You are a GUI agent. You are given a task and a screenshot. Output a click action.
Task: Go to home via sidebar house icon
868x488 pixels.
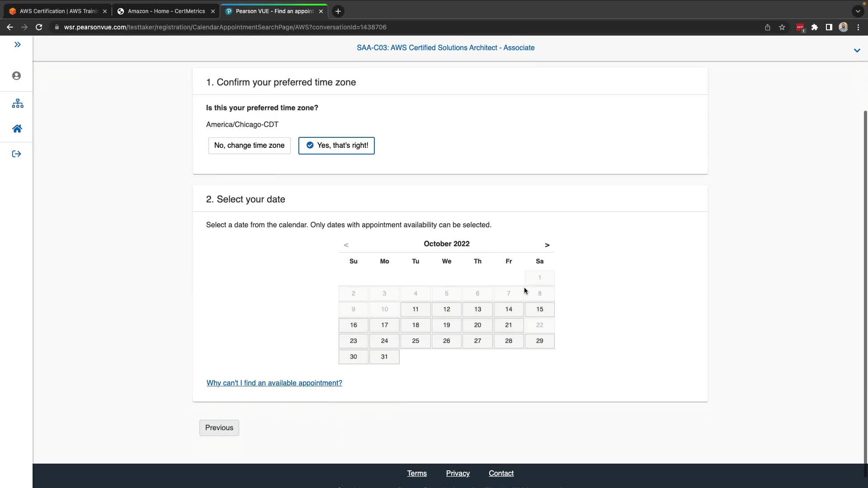17,129
